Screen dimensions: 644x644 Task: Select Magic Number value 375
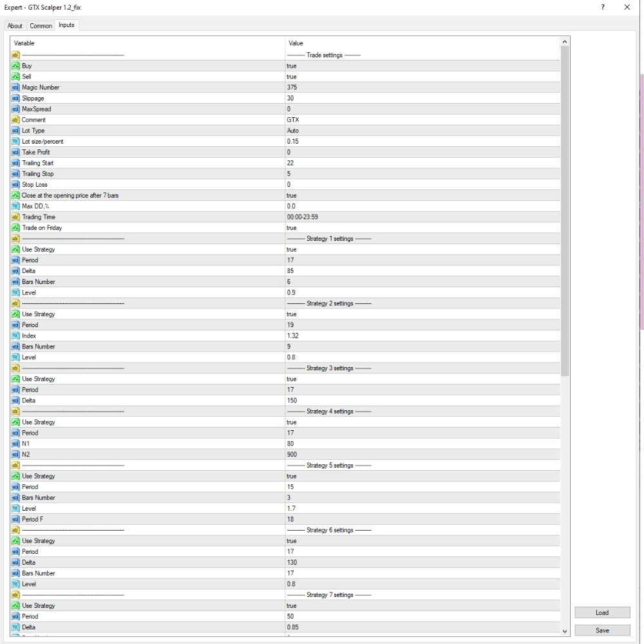pyautogui.click(x=292, y=88)
